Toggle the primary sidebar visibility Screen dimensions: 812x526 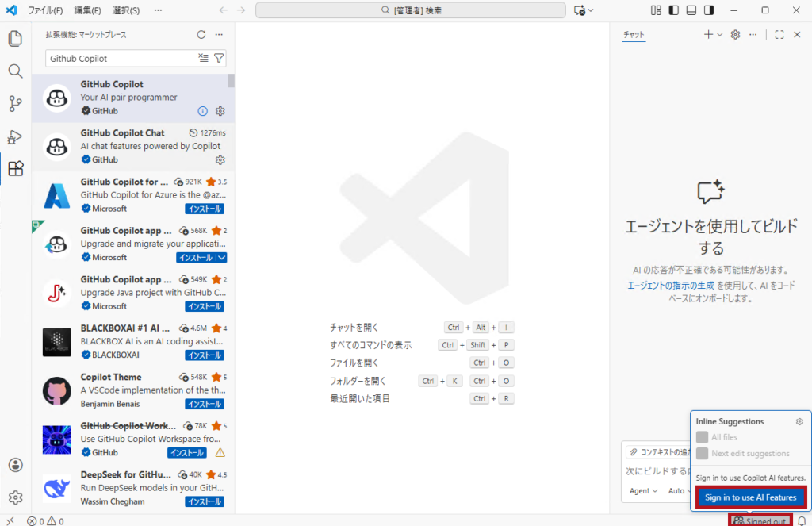point(673,9)
